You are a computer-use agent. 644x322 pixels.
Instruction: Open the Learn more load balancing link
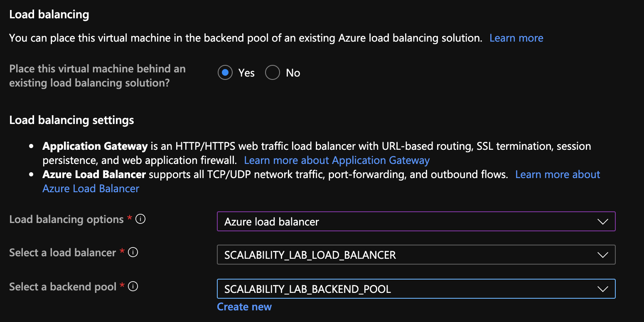click(516, 38)
